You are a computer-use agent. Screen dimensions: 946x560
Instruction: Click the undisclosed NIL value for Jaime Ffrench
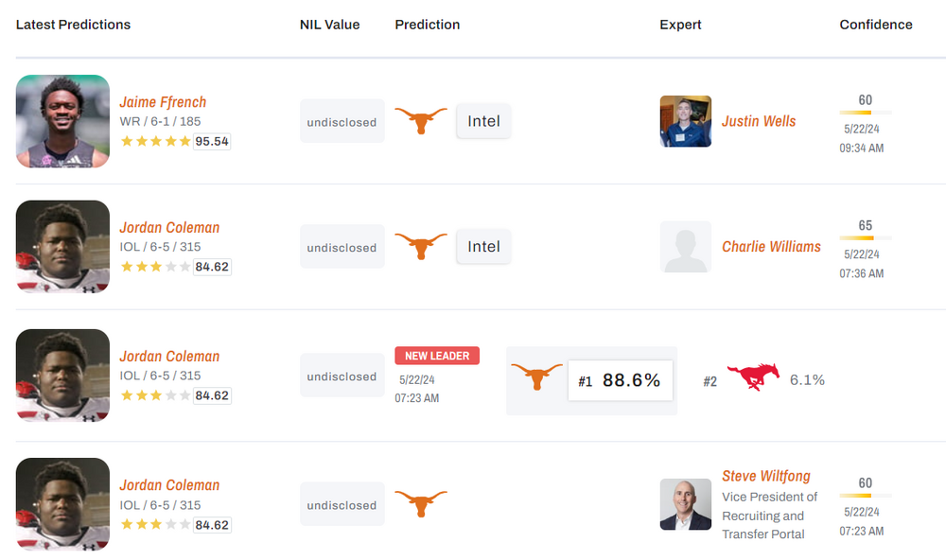[342, 122]
